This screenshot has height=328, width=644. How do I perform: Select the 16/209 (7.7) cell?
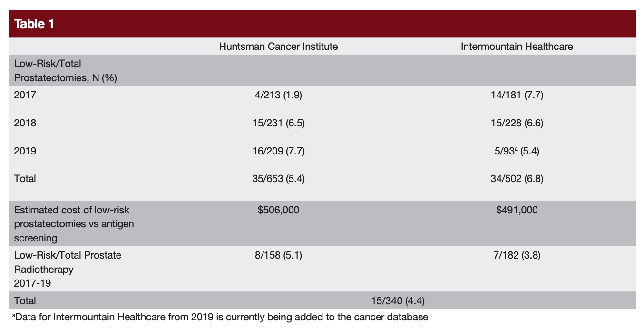278,151
